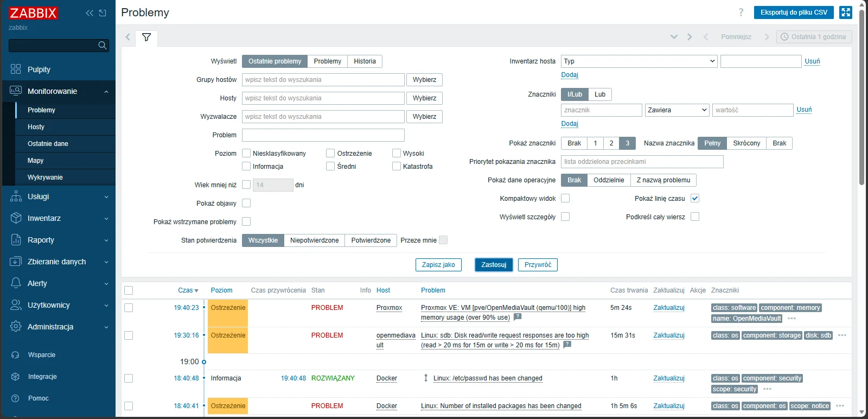Show more tags for OpenMediaVault row
Screen dimensions: 868x419
click(792, 319)
